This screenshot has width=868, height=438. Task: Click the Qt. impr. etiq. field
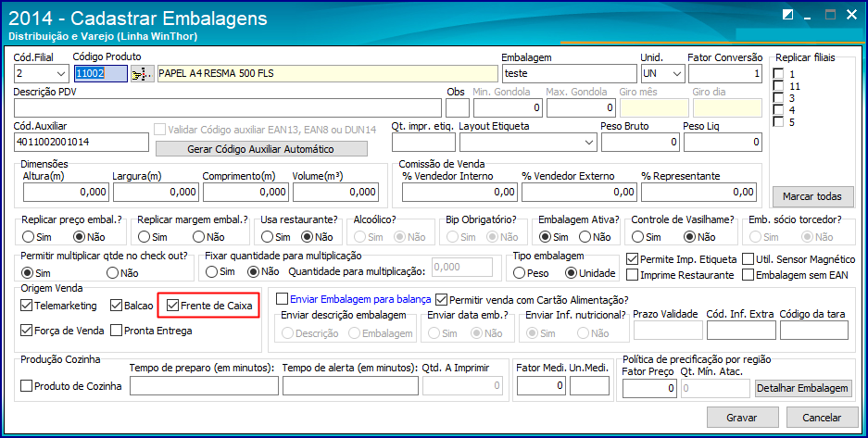[423, 143]
